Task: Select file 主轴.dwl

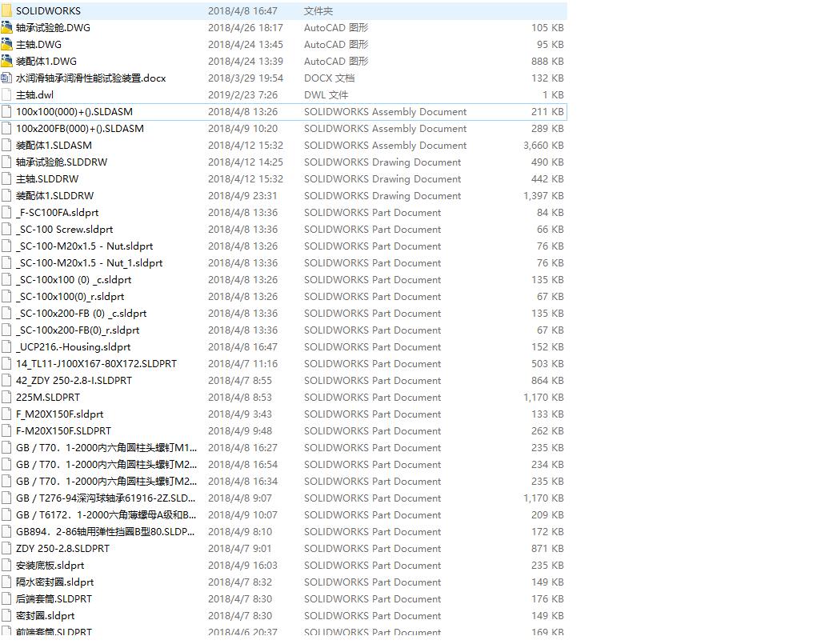Action: [34, 94]
